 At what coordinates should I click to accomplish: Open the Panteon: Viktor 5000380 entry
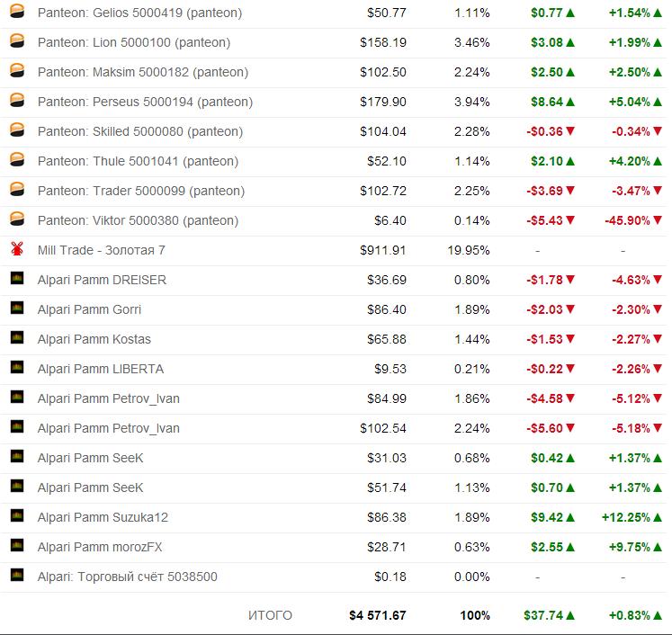[x=138, y=220]
